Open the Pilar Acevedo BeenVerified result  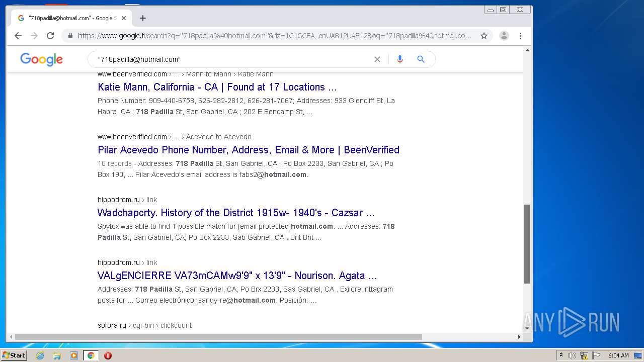249,150
